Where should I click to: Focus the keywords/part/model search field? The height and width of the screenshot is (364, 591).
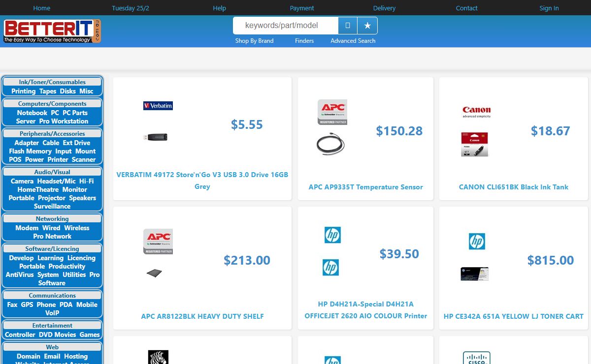286,26
